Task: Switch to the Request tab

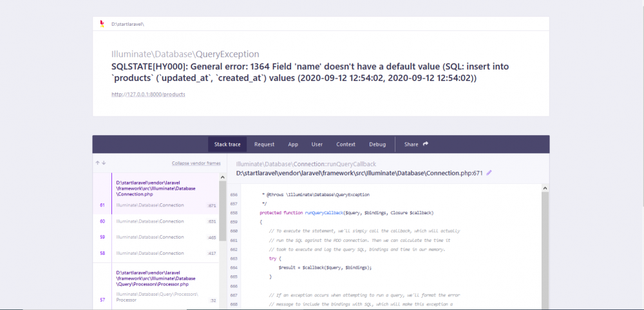Action: point(264,144)
